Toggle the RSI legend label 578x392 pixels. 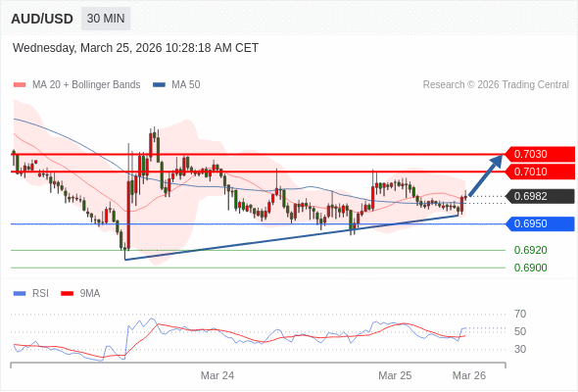pos(40,294)
